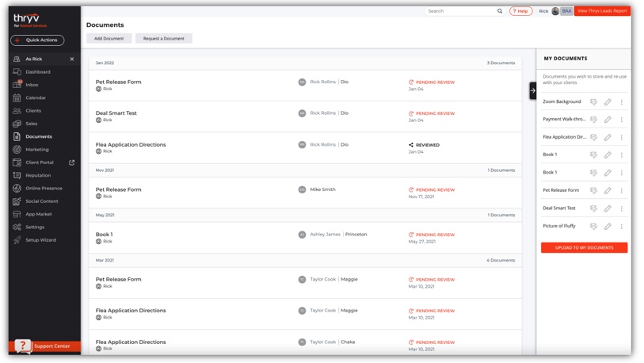This screenshot has width=644, height=363.
Task: Click the Reputation sidebar icon
Action: tap(17, 175)
